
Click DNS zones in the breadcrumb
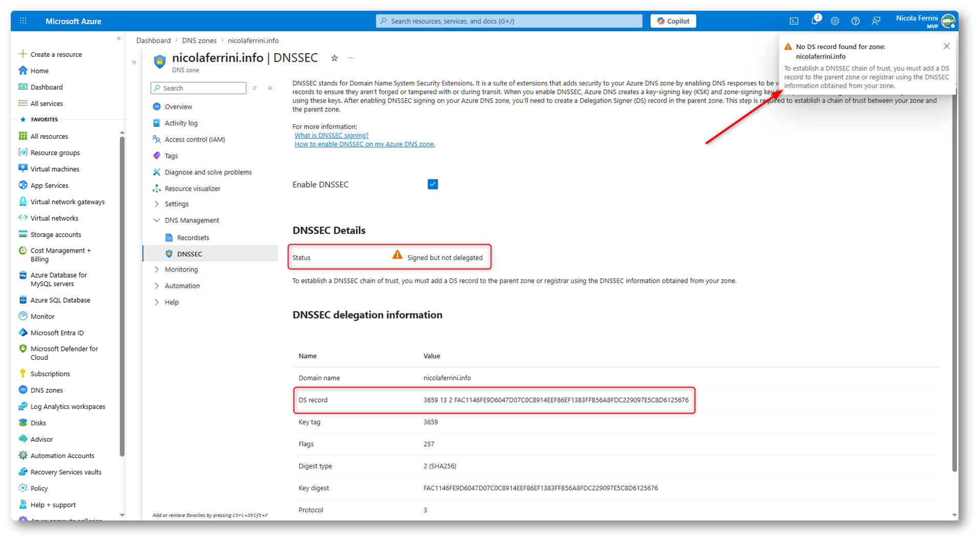[199, 40]
